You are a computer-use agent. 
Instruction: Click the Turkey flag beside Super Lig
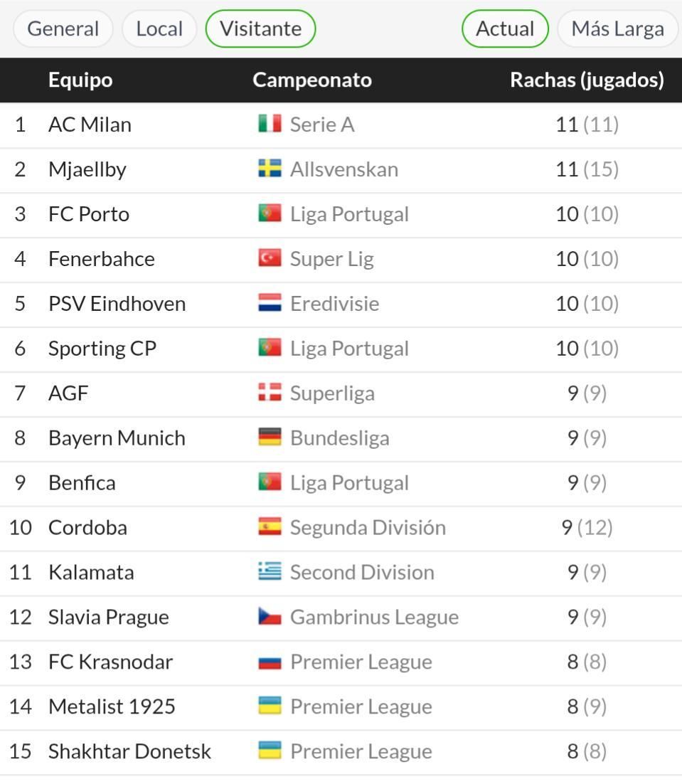point(270,259)
